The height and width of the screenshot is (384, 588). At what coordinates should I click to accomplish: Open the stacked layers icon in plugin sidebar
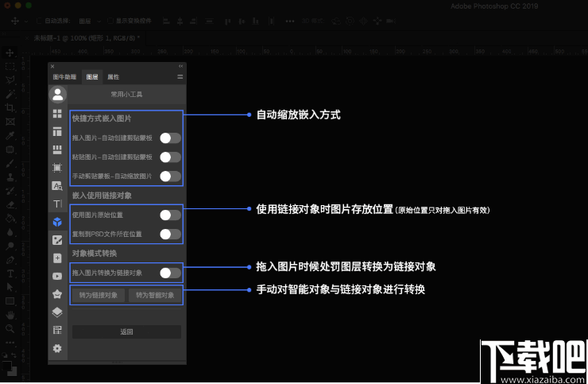pos(57,312)
